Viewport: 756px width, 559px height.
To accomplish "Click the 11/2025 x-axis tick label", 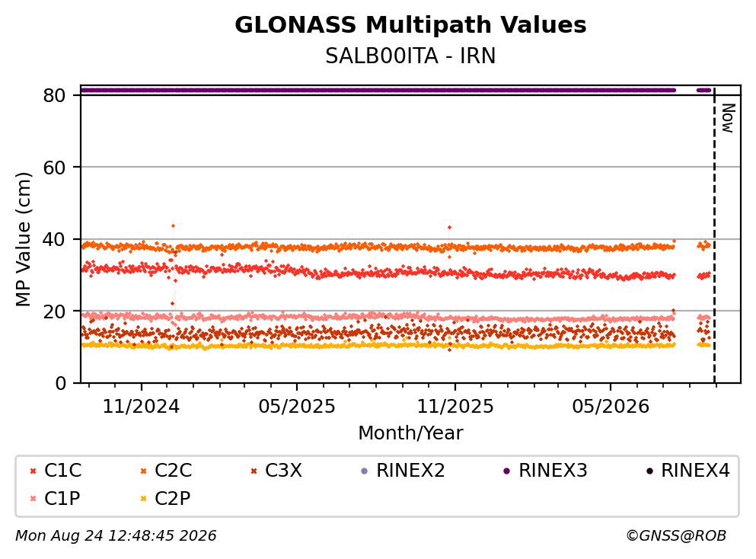I will coord(455,407).
